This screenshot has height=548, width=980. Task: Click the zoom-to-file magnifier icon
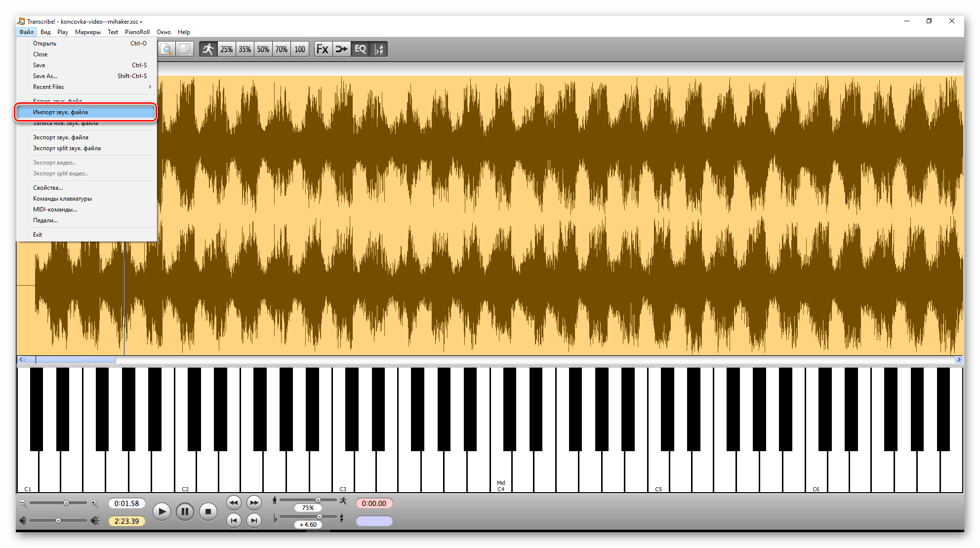coord(167,49)
